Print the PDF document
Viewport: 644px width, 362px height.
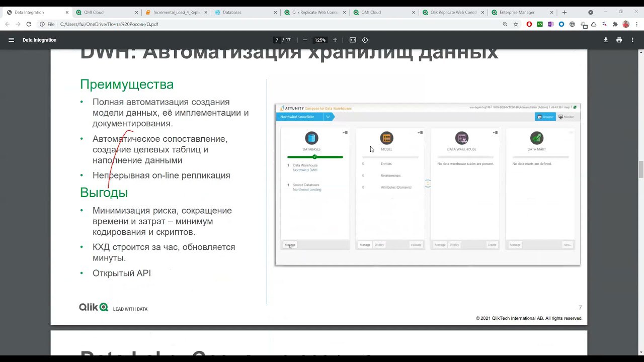619,40
